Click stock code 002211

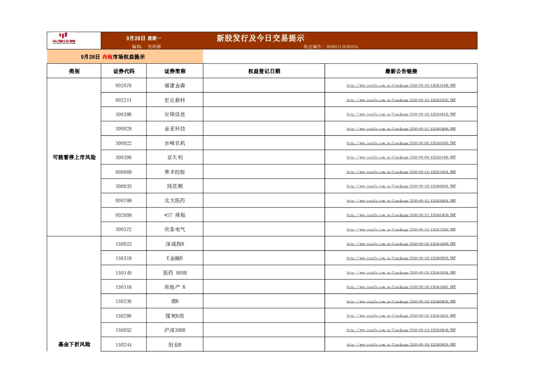(x=123, y=100)
